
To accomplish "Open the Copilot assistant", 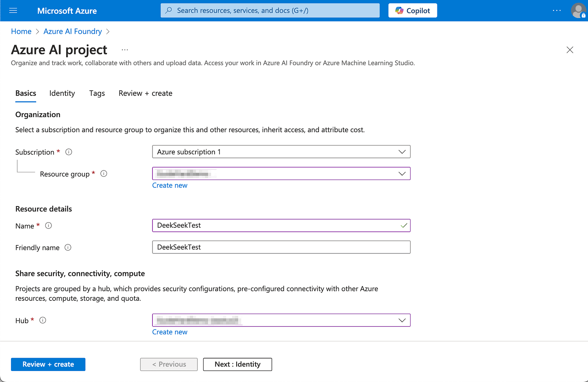I will tap(413, 11).
